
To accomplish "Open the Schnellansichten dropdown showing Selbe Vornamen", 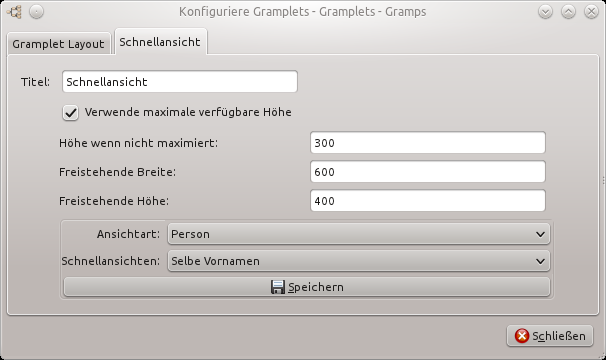I will [x=359, y=261].
